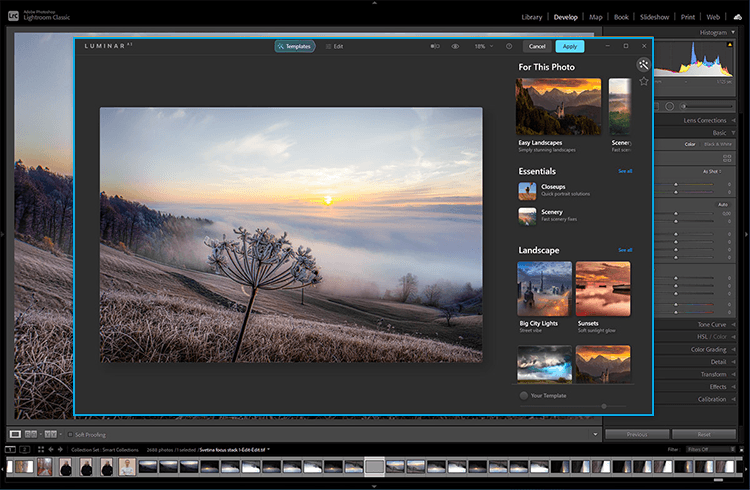Switch to the Print module
The width and height of the screenshot is (750, 490).
tap(687, 17)
